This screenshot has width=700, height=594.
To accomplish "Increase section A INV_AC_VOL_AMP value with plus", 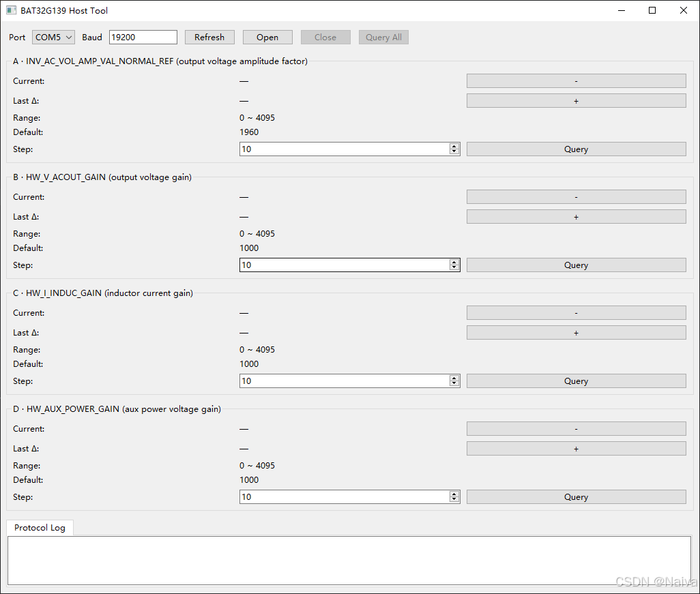I will coord(577,101).
